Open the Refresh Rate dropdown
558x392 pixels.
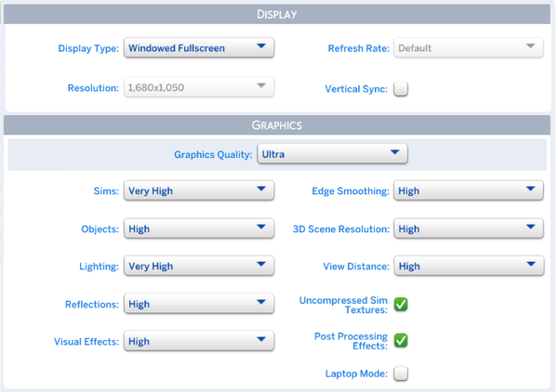[469, 47]
